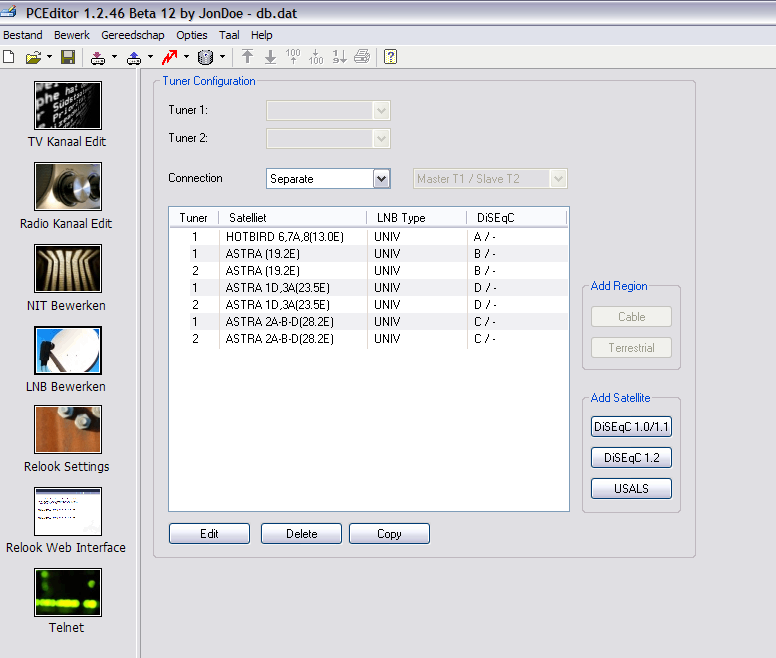776x658 pixels.
Task: Click the move down 100 icon
Action: pos(316,57)
